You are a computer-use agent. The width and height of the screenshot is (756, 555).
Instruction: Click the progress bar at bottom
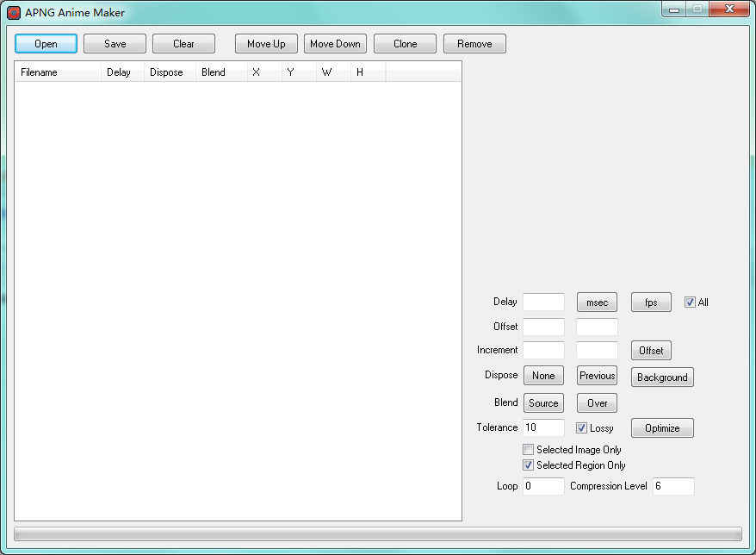[378, 533]
